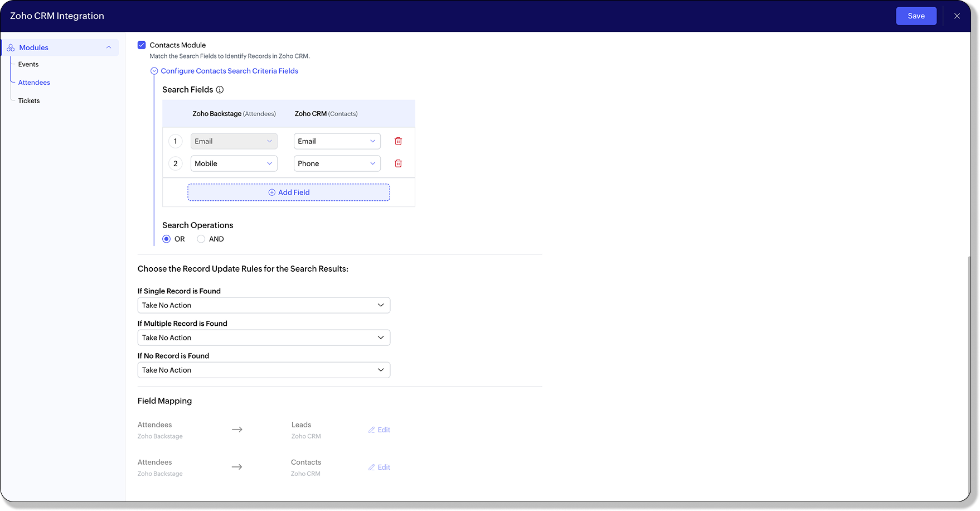Open the If Single Record is Found dropdown

pos(264,305)
